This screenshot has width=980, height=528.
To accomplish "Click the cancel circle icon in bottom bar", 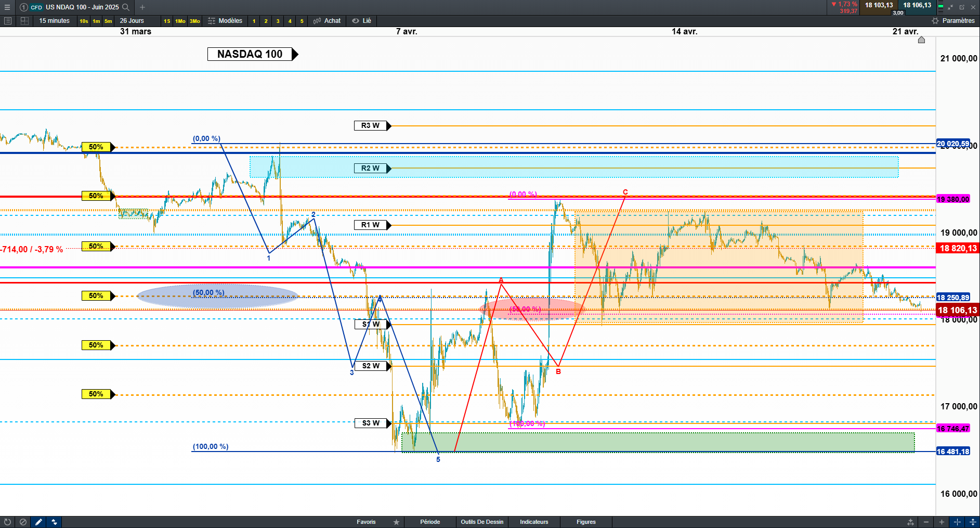I will (x=23, y=522).
